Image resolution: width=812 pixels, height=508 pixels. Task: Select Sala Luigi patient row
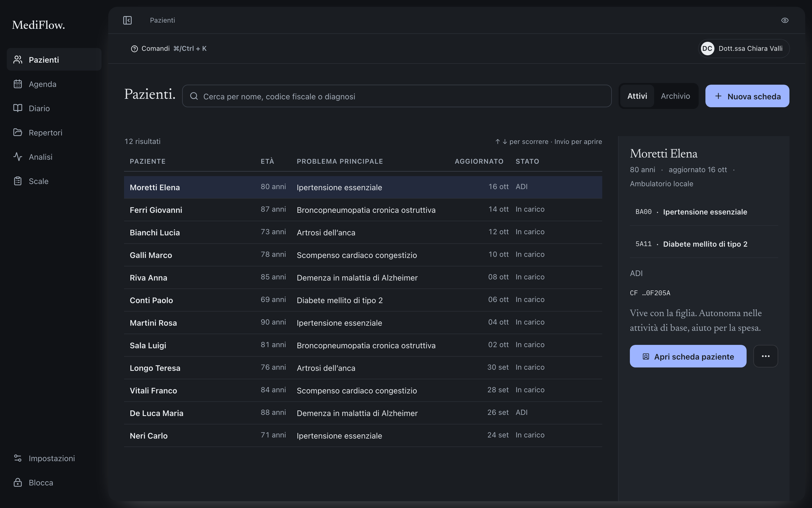363,345
